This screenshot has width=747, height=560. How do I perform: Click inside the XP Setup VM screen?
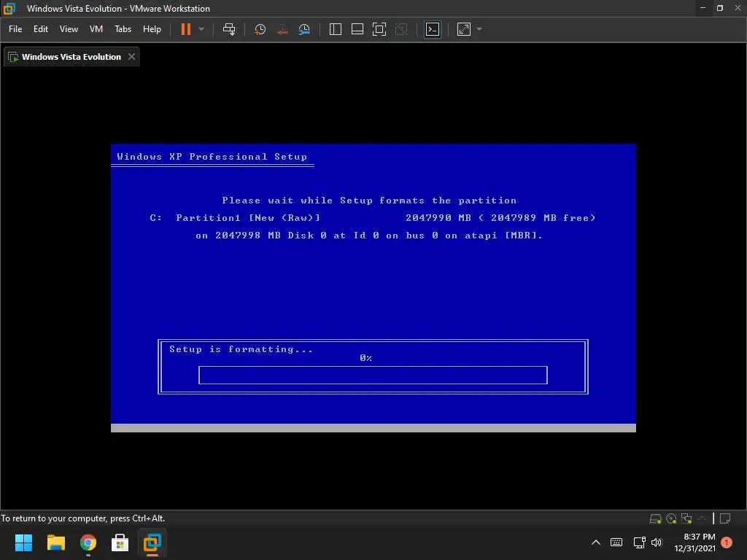point(373,287)
